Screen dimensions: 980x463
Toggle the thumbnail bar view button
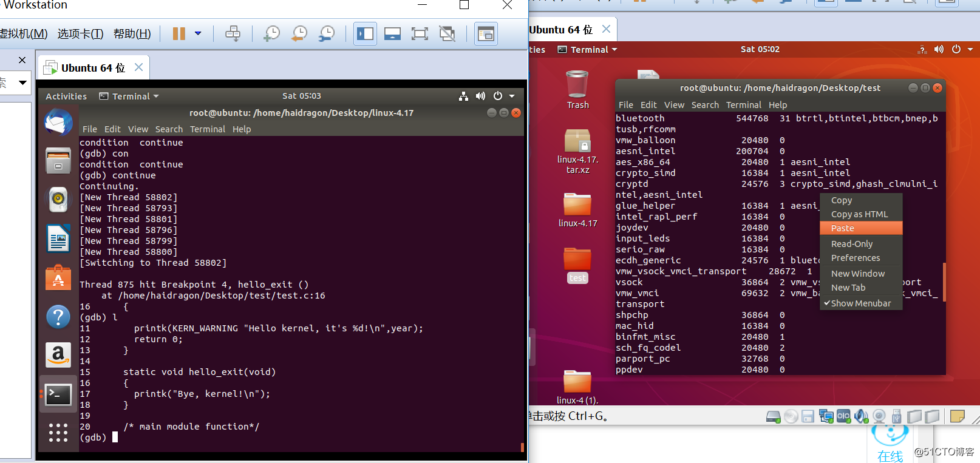(392, 33)
